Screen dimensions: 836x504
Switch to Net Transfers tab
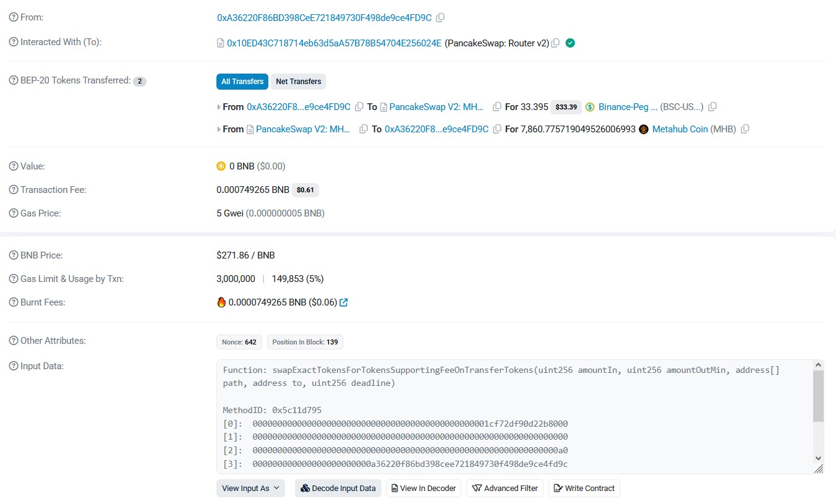pyautogui.click(x=299, y=81)
